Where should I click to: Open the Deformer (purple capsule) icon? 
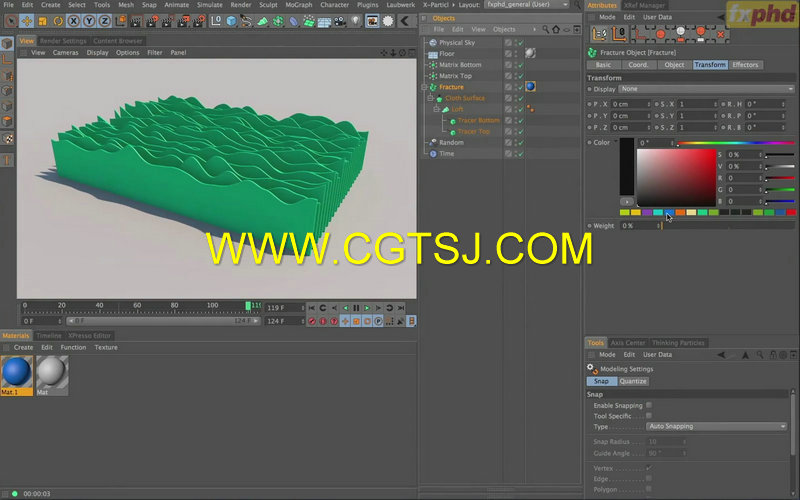293,21
